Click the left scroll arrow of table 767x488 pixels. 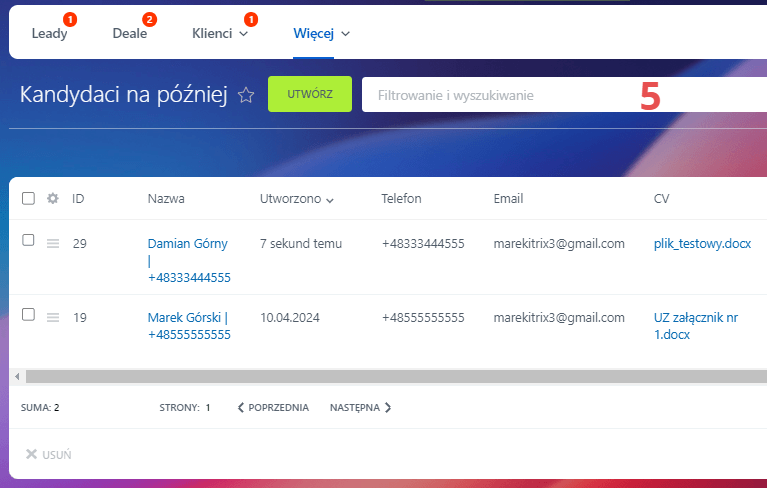click(x=16, y=377)
